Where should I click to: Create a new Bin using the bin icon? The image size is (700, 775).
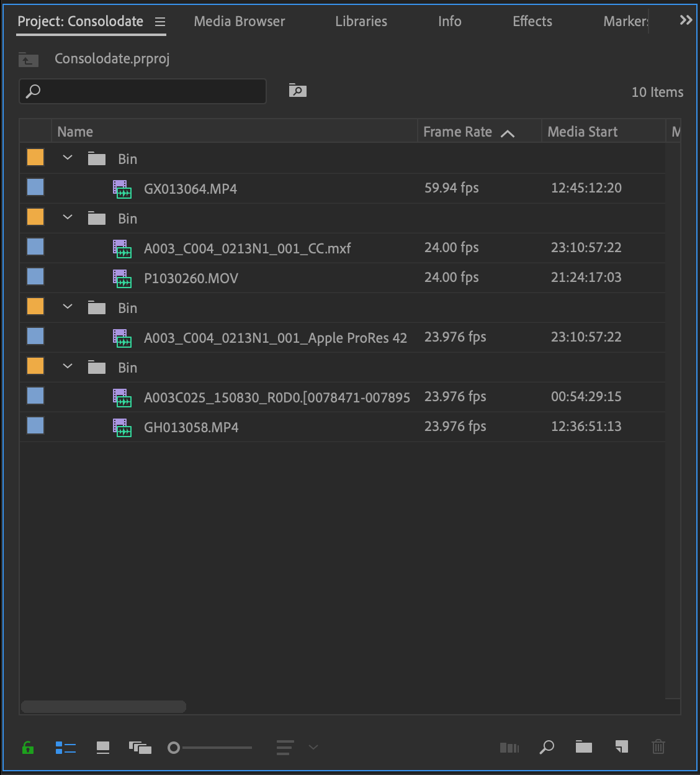pos(583,748)
